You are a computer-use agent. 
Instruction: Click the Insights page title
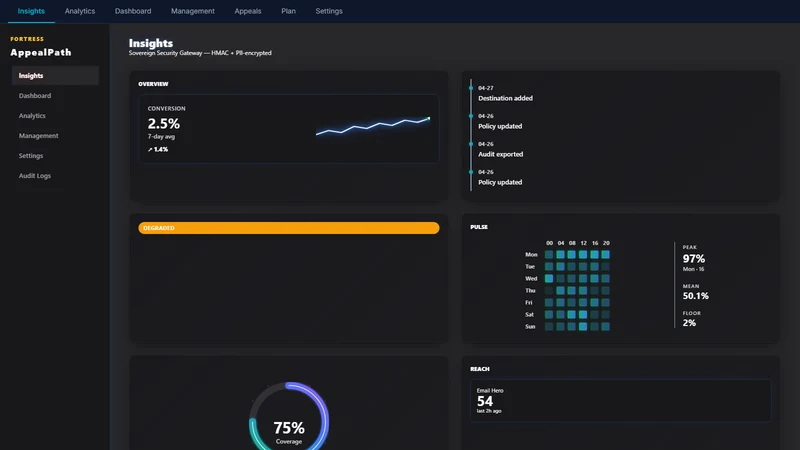click(x=151, y=43)
